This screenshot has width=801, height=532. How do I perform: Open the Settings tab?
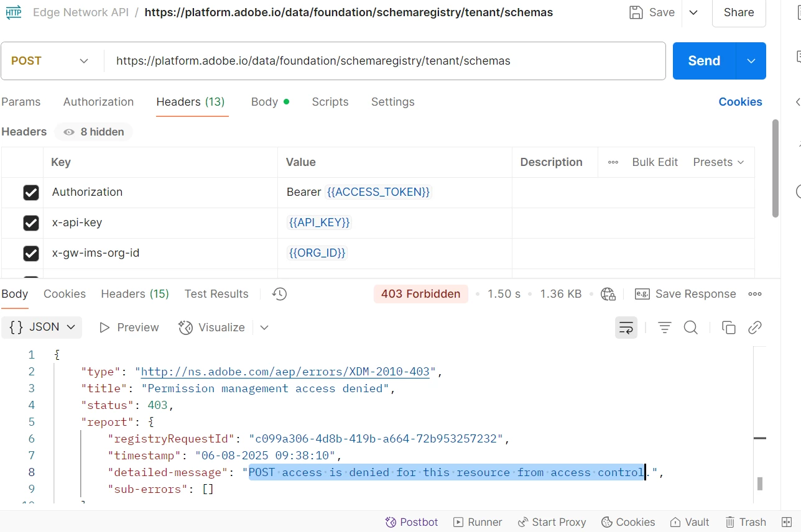(393, 102)
